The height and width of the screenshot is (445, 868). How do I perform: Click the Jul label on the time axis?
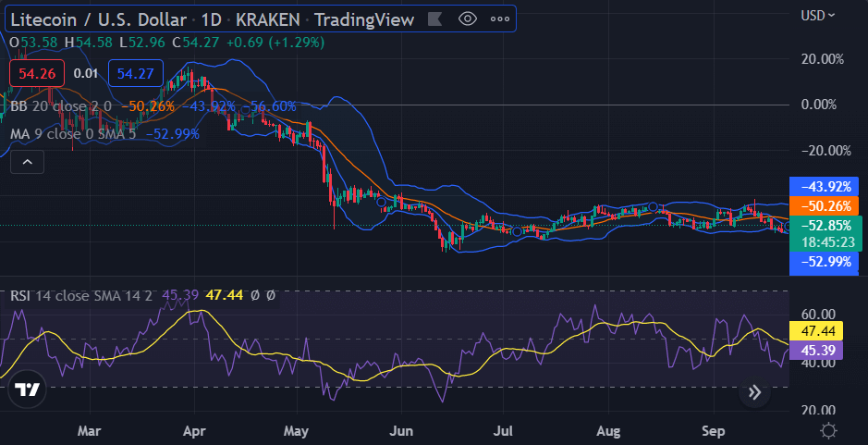pos(503,430)
